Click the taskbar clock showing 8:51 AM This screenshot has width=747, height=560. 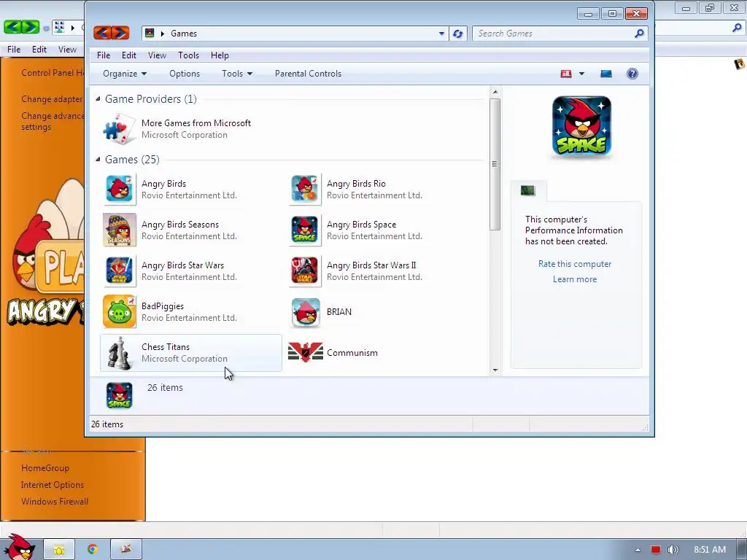[709, 550]
